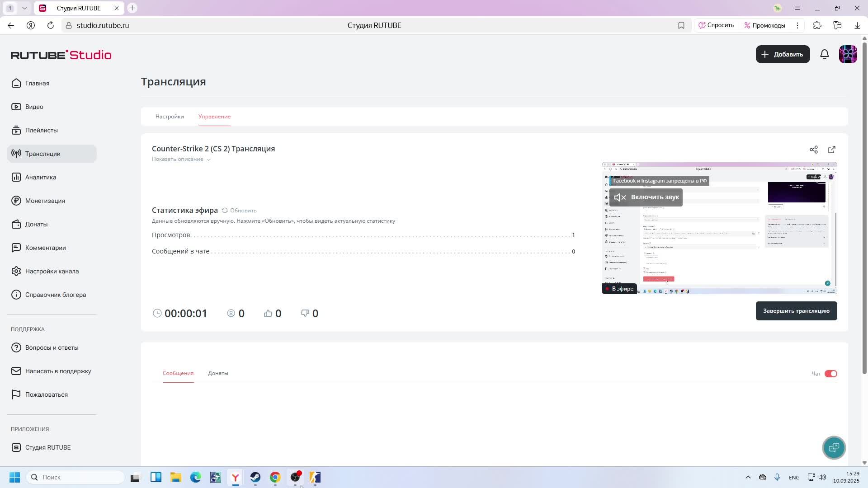Expand Показать описание
Screen dimensions: 868x488
click(181, 159)
